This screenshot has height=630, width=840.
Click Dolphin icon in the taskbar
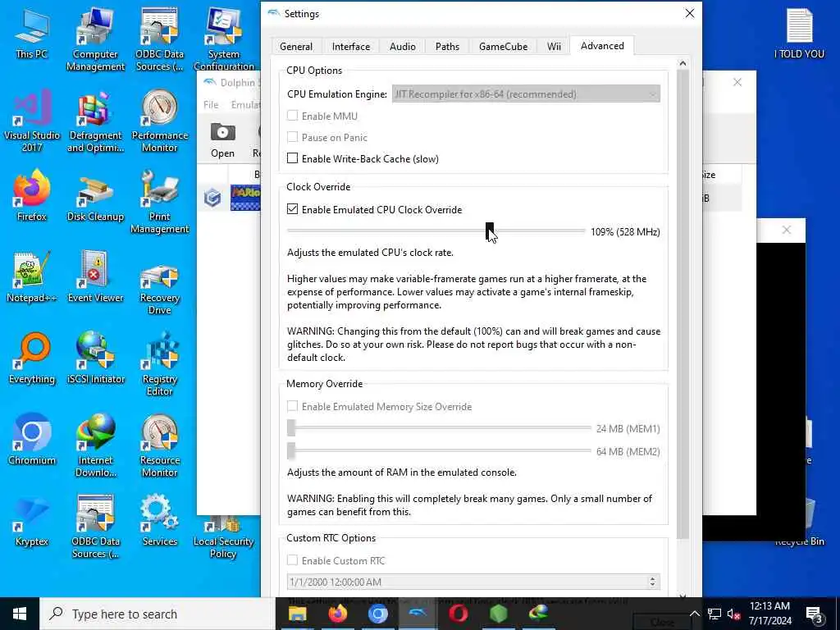[x=418, y=614]
